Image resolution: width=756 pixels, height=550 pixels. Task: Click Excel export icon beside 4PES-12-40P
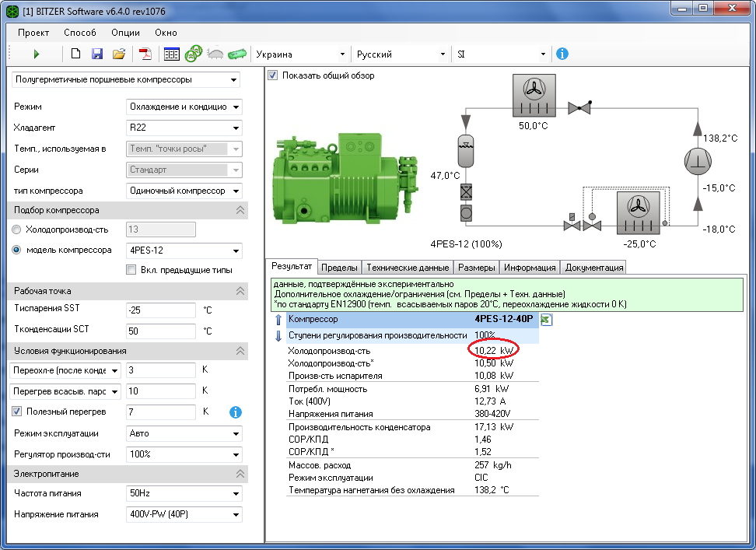546,319
